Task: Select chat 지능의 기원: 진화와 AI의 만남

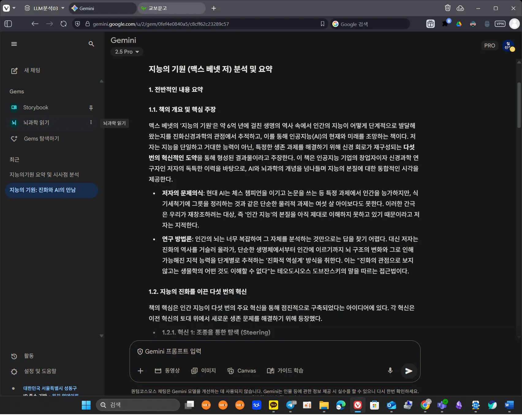Action: [51, 190]
